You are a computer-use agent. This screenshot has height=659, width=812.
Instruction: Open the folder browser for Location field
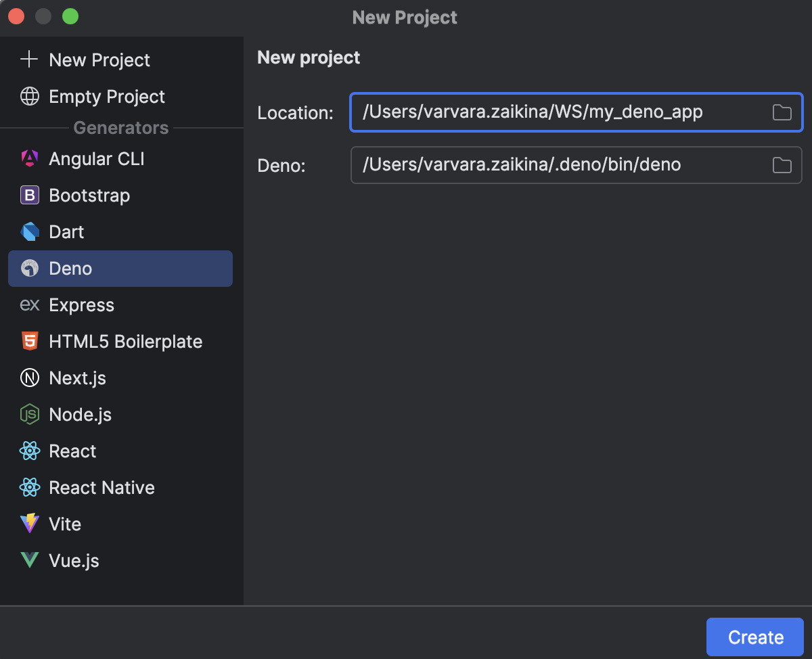pos(782,112)
